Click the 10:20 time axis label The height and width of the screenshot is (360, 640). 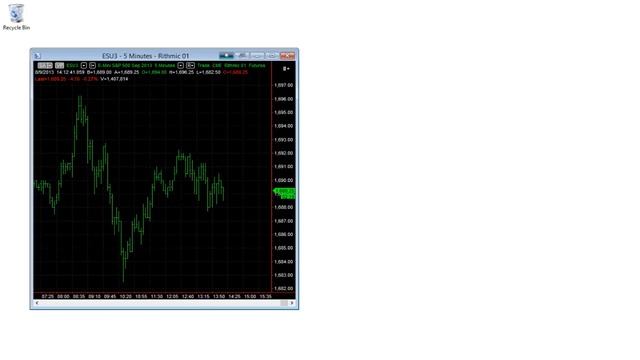click(x=125, y=296)
